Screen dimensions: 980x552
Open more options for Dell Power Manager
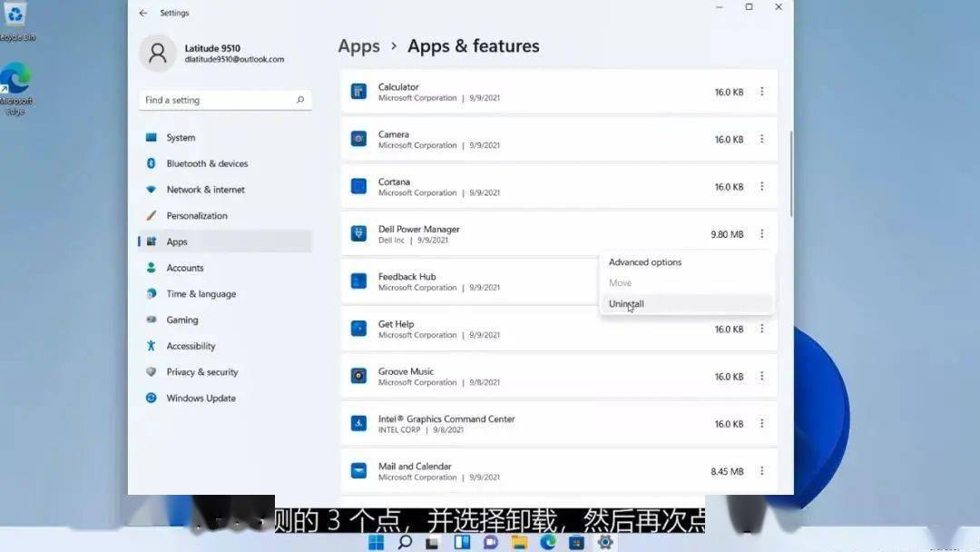pyautogui.click(x=762, y=234)
